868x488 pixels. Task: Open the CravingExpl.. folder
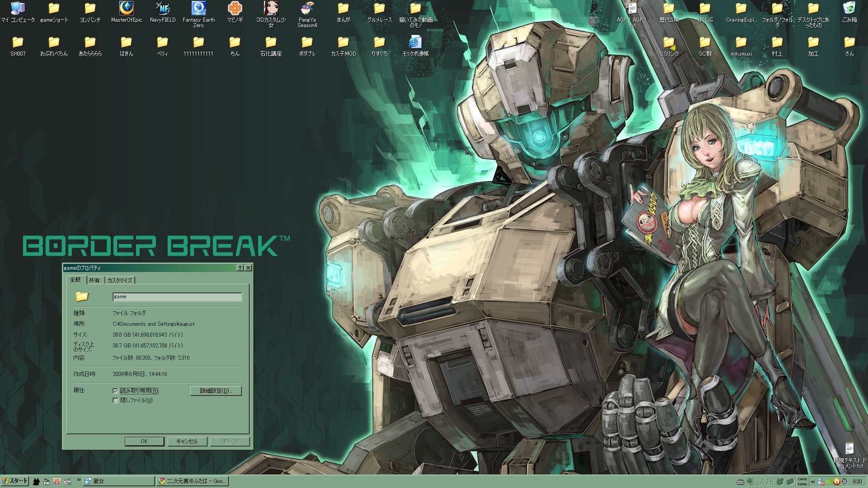pos(741,12)
